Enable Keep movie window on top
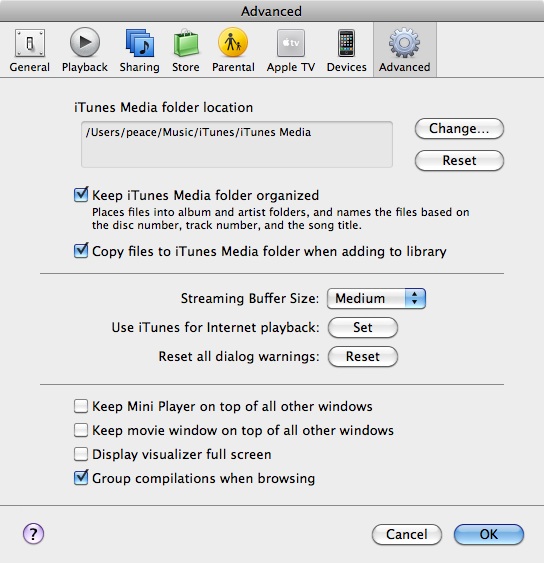 81,430
